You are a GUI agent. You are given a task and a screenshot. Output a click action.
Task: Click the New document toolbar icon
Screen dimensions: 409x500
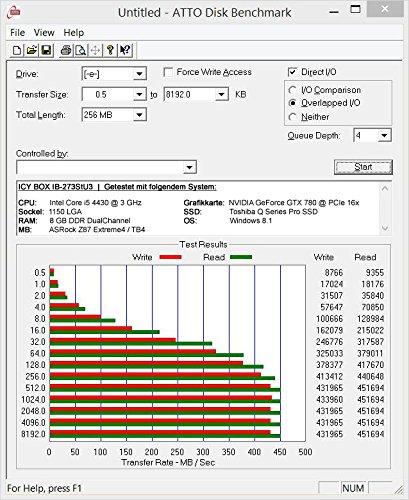pos(17,50)
